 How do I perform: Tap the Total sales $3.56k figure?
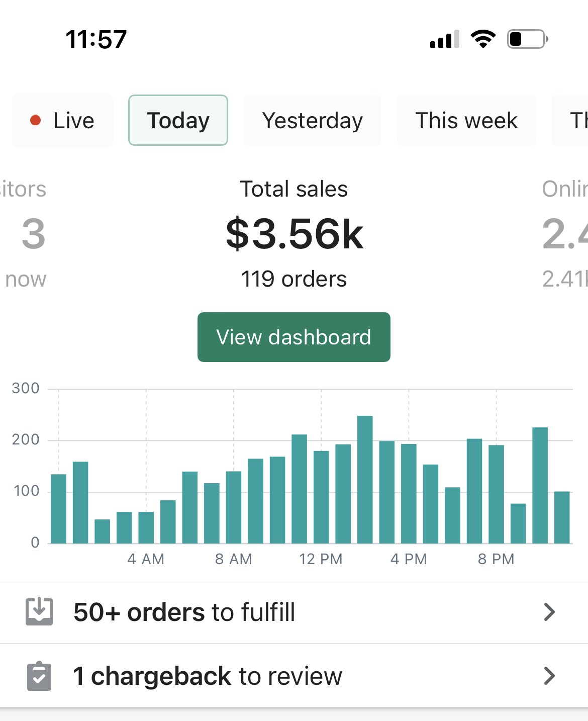[295, 234]
